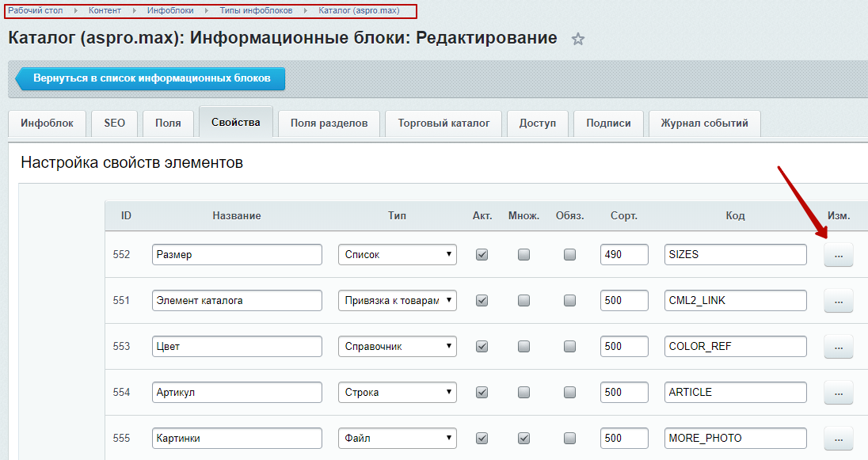Select ID cell 554

click(121, 393)
